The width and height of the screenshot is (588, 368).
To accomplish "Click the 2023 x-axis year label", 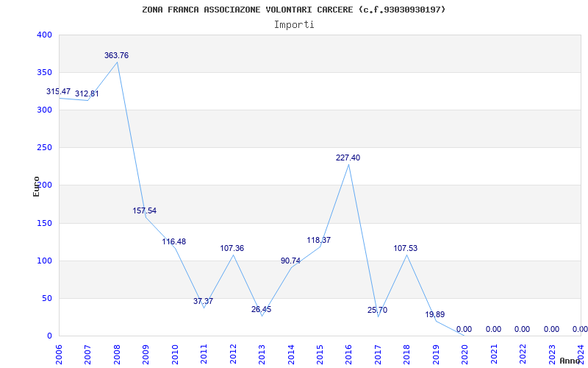I will 553,354.
